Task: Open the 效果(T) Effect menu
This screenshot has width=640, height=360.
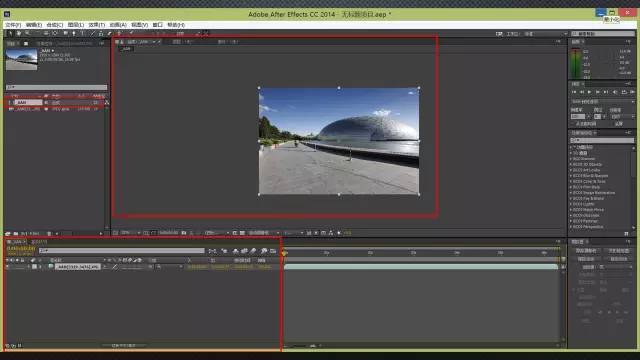Action: tap(97, 25)
